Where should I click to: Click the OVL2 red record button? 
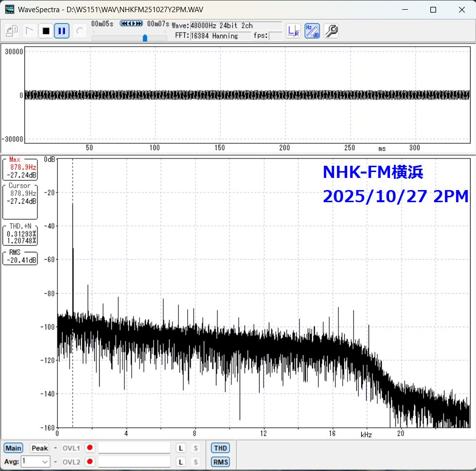(x=89, y=462)
